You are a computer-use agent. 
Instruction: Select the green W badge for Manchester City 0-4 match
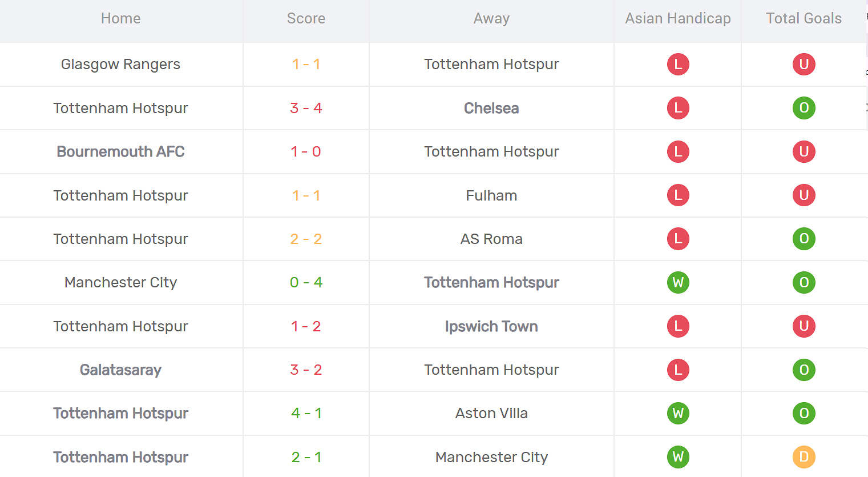point(677,282)
